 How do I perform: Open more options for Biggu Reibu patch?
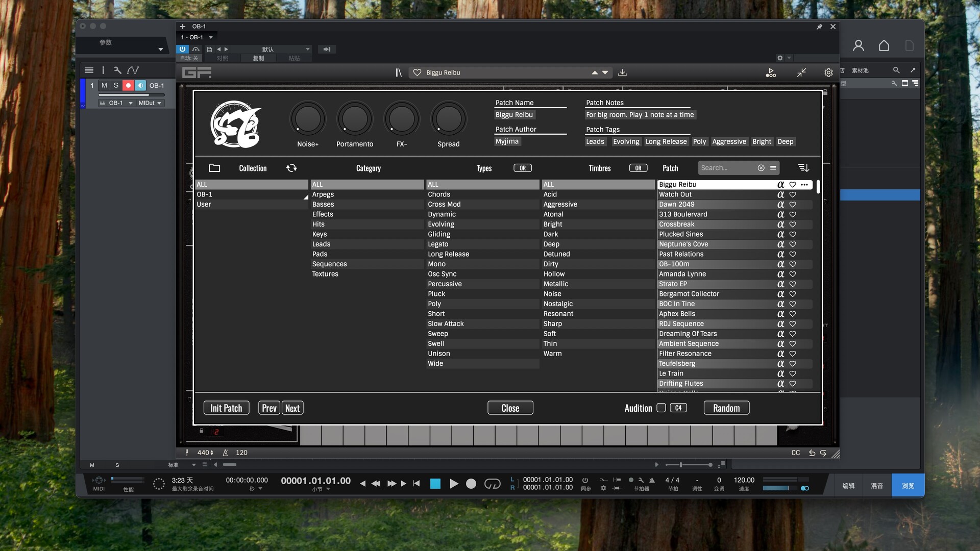click(x=804, y=185)
